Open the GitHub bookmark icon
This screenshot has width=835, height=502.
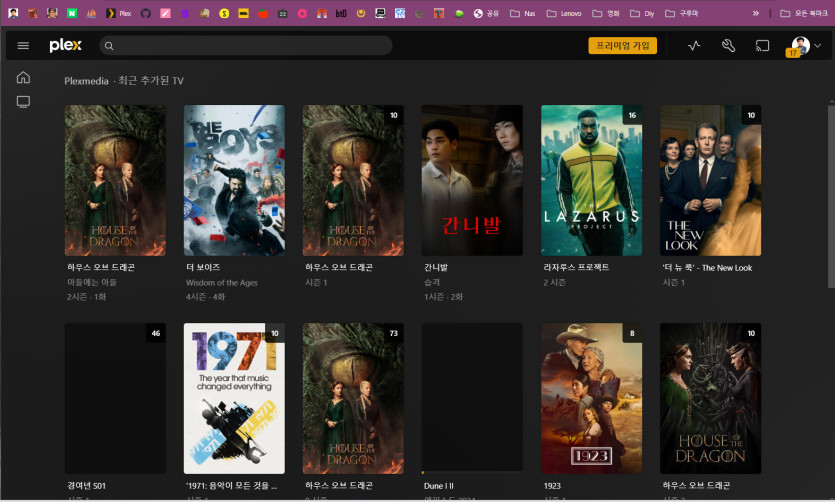146,13
